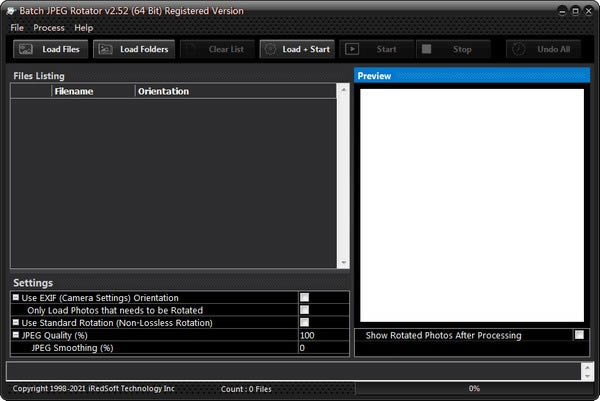Open the Process menu
This screenshot has height=401, width=600.
(48, 28)
